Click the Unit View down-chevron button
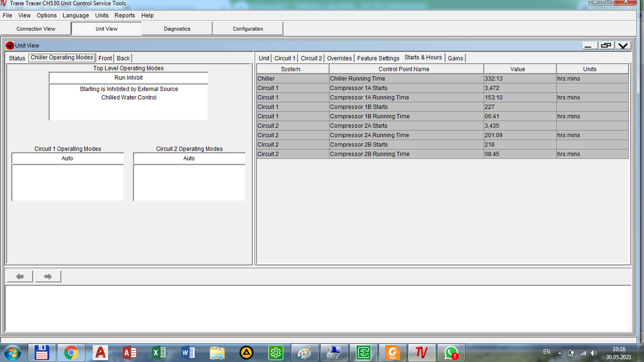Viewport: 644px width, 362px height. click(623, 46)
